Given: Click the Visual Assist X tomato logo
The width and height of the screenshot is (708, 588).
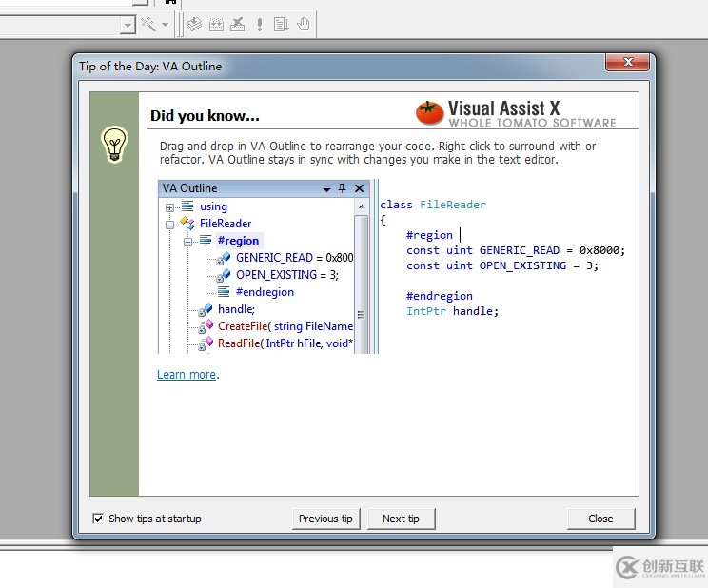Looking at the screenshot, I should coord(429,113).
